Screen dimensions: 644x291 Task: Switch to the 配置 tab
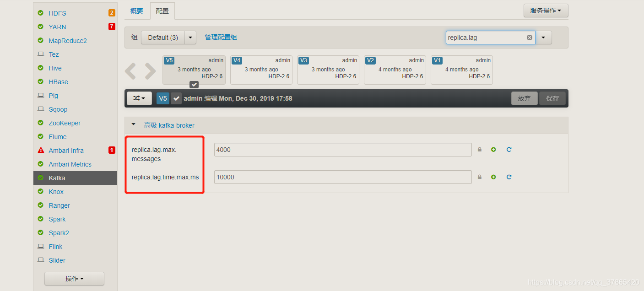coord(162,11)
